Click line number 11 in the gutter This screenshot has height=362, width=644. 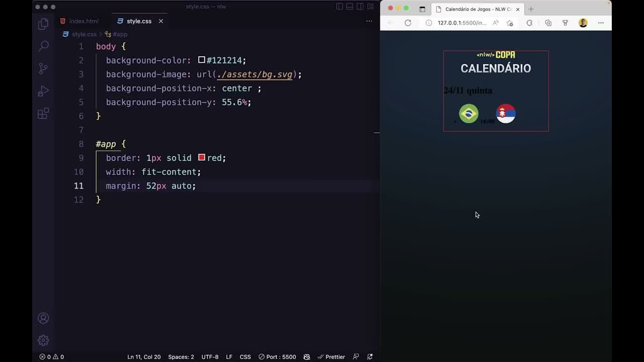pyautogui.click(x=79, y=186)
